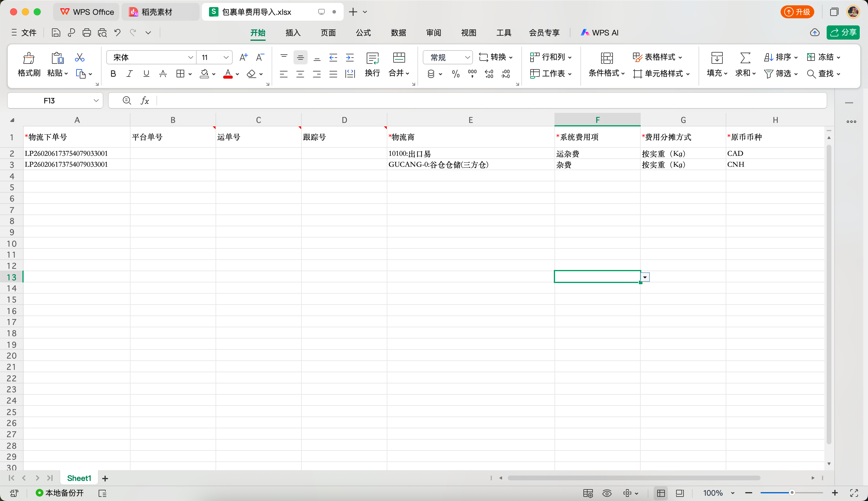Toggle underline formatting
This screenshot has width=868, height=501.
[146, 74]
